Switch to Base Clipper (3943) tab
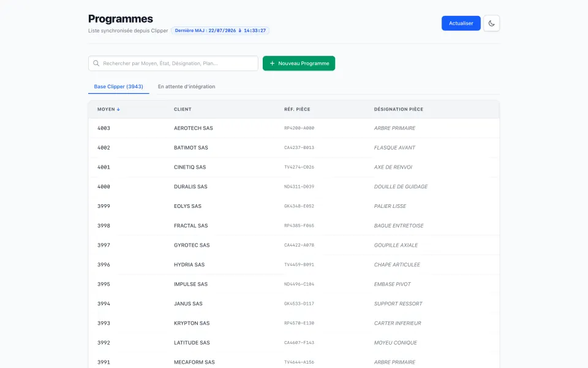 click(118, 86)
